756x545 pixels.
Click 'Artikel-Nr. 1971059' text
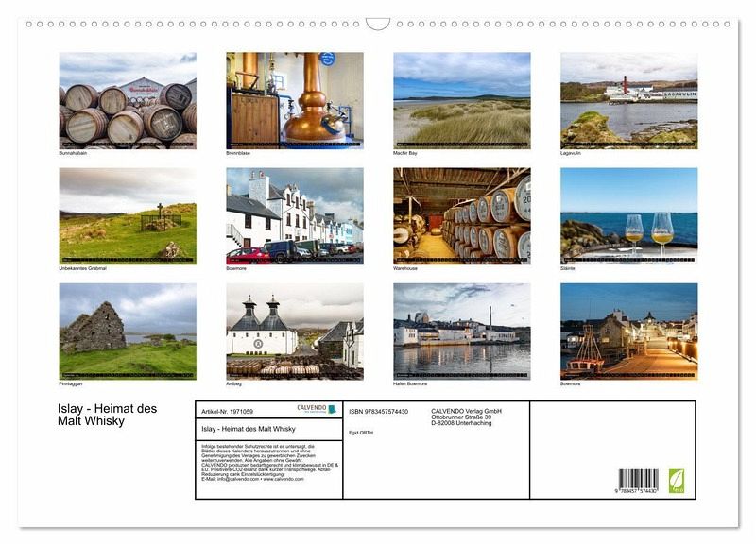(x=227, y=412)
